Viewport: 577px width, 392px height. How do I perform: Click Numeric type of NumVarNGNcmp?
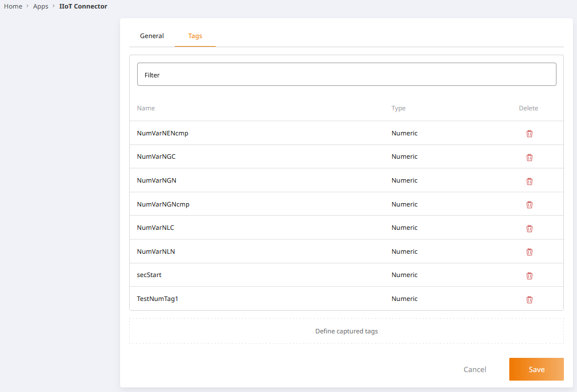[x=404, y=204]
